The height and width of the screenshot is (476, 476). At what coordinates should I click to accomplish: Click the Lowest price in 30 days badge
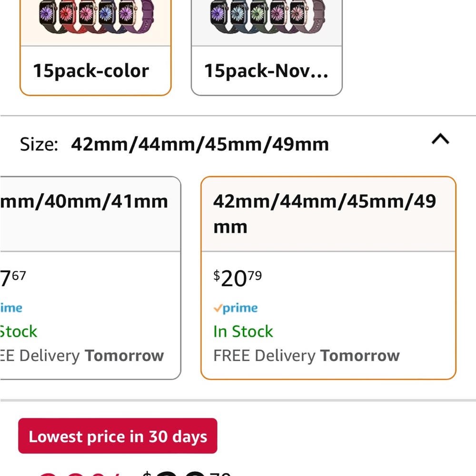pos(118,436)
